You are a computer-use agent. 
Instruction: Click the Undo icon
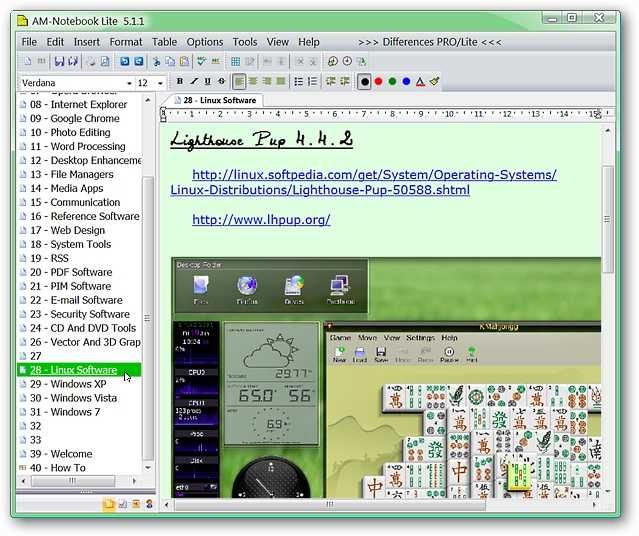(125, 62)
